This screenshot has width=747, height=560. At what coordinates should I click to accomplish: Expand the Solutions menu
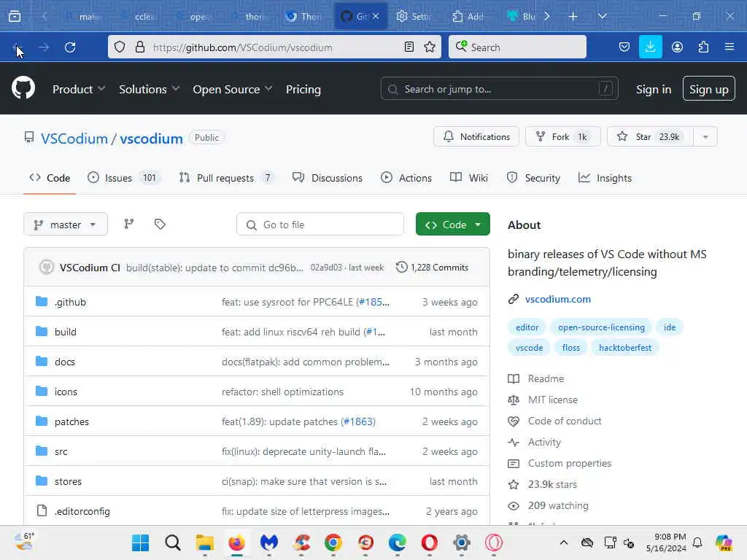[149, 89]
